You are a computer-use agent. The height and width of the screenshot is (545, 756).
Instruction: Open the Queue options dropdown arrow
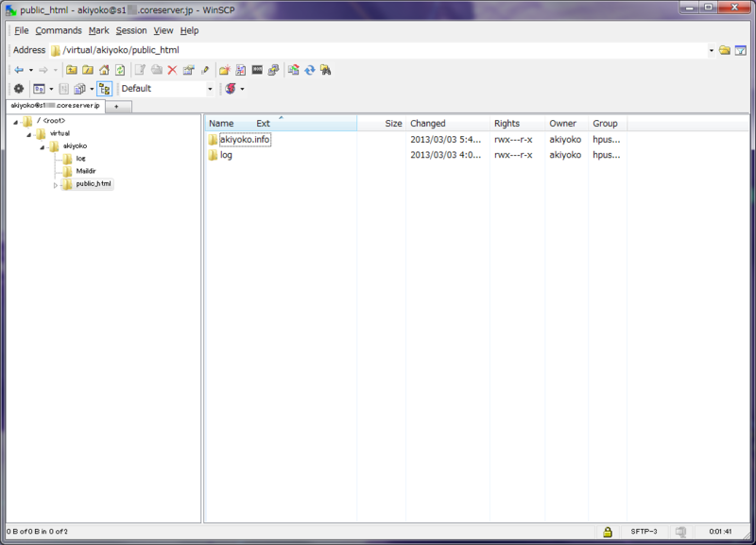(92, 89)
